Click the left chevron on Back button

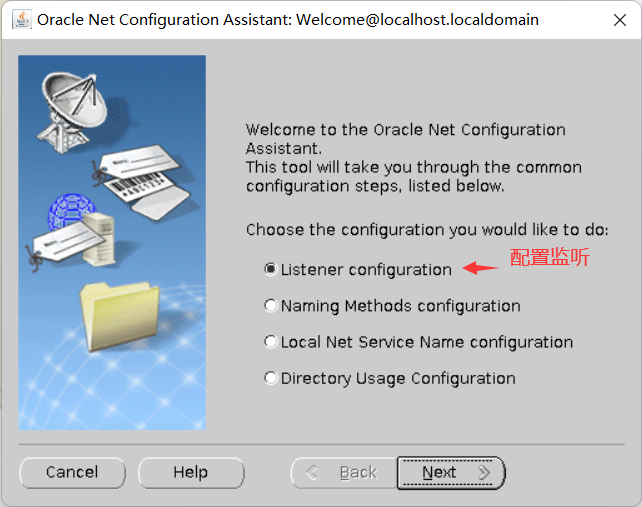pos(312,472)
